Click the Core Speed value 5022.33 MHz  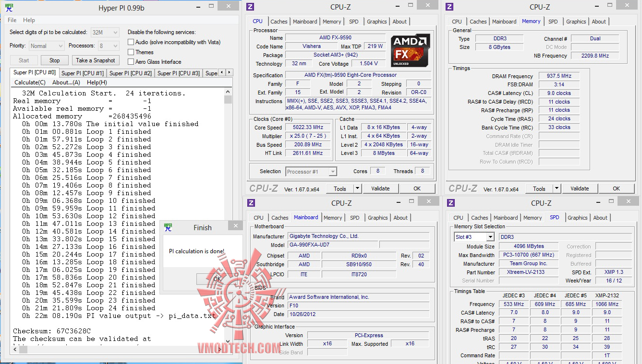coord(308,127)
